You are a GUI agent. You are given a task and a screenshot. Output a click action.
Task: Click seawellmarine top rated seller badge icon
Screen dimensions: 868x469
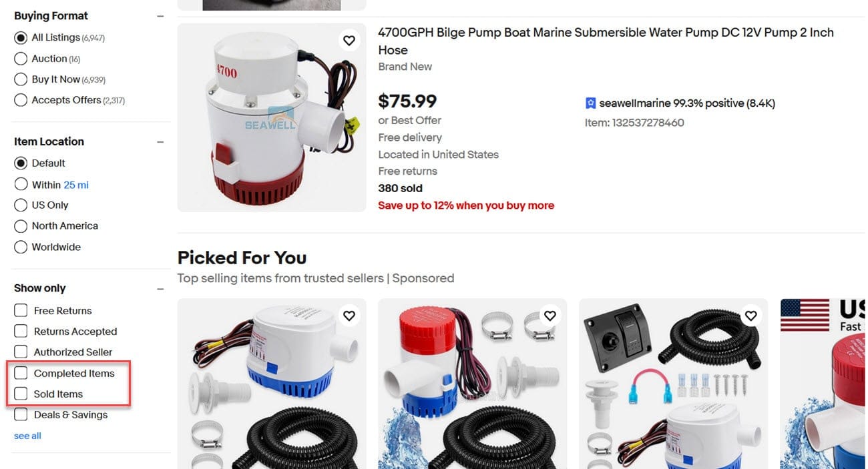pyautogui.click(x=590, y=103)
